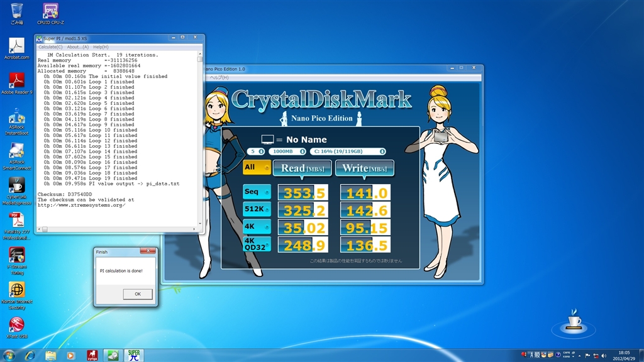Screen dimensions: 644x362
Task: Open the clock showing 18:05
Action: pos(624,356)
